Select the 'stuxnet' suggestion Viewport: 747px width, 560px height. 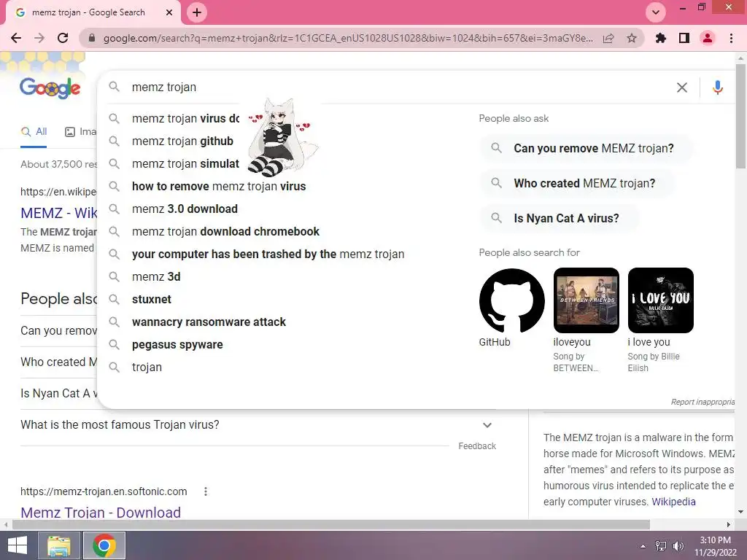point(152,300)
